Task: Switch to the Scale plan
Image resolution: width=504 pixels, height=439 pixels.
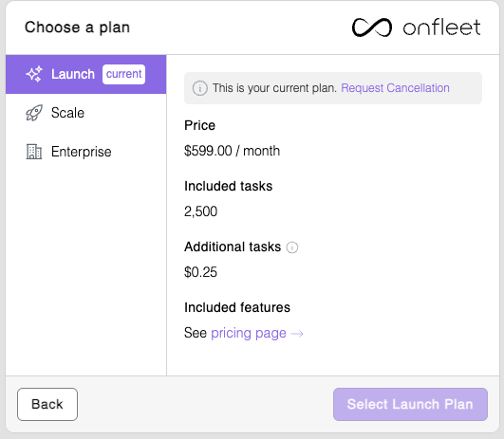Action: [x=85, y=113]
